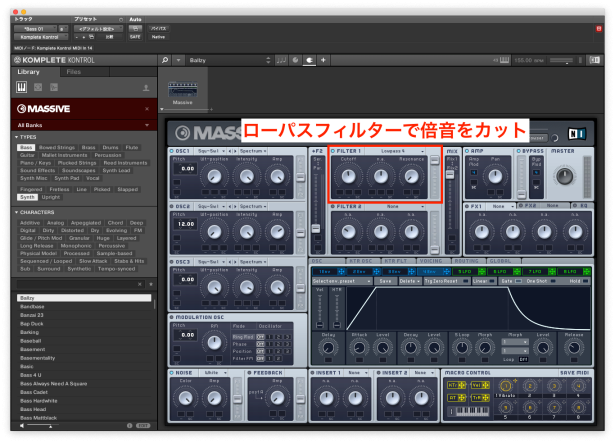Viewport: 615px width, 443px height.
Task: Toggle Filter 1 on/off indicator
Action: pos(333,151)
